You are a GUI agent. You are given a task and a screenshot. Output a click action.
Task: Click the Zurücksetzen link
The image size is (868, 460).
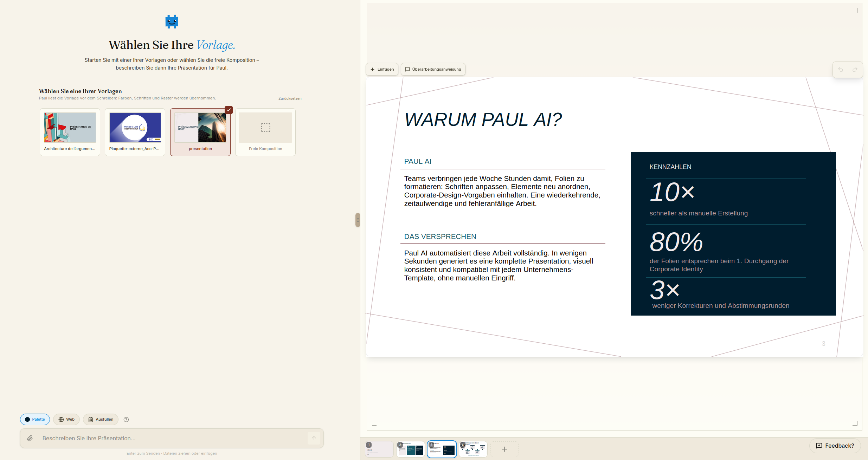[290, 98]
